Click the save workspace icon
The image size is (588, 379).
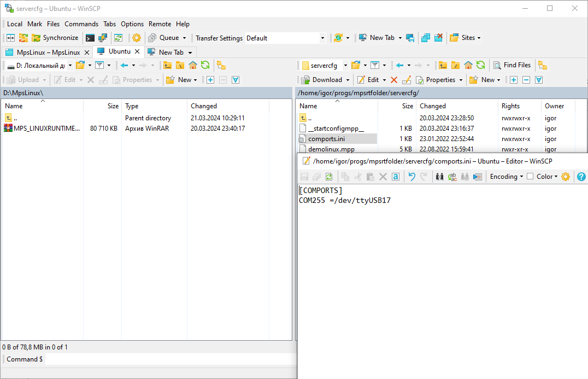click(x=410, y=38)
